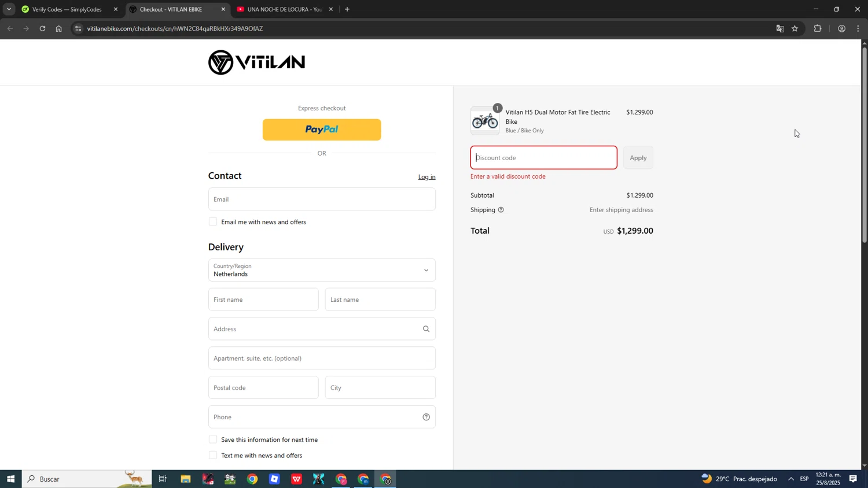Open Task View on taskbar
This screenshot has width=868, height=488.
(x=163, y=479)
